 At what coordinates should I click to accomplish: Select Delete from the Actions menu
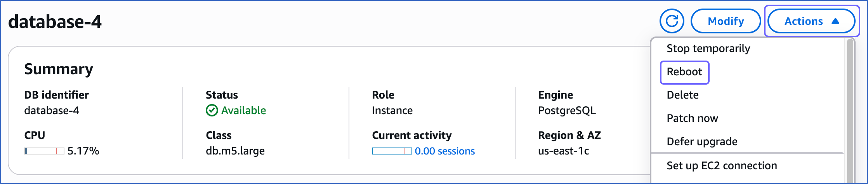click(682, 95)
